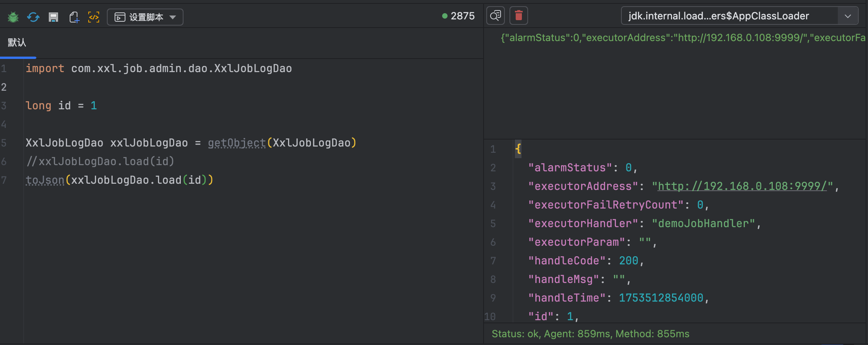Click the getObject method on line 5
Screen dimensions: 868x345
click(237, 143)
